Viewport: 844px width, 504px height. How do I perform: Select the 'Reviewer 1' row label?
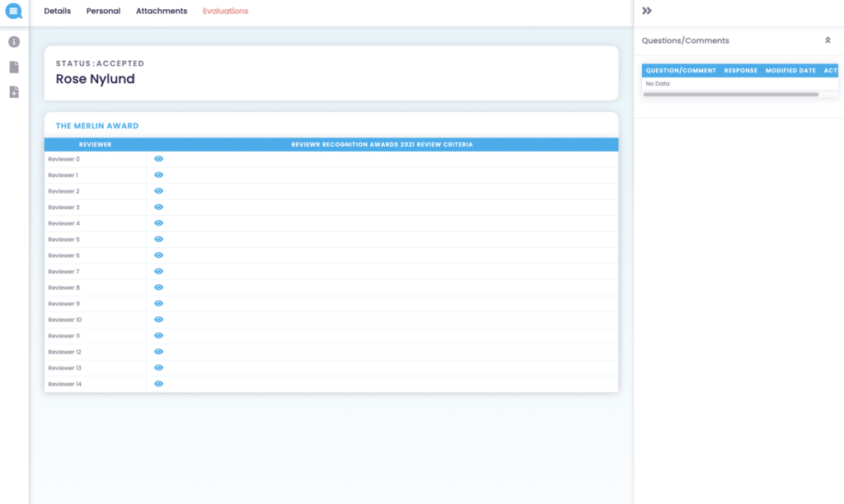(63, 175)
